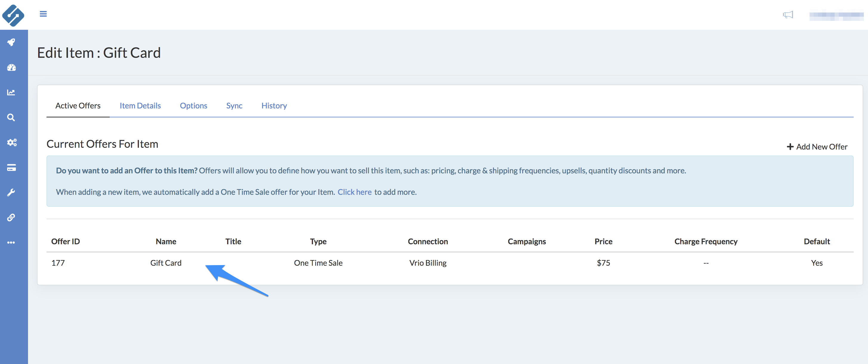The height and width of the screenshot is (364, 868).
Task: Open the gears settings icon
Action: pyautogui.click(x=11, y=142)
